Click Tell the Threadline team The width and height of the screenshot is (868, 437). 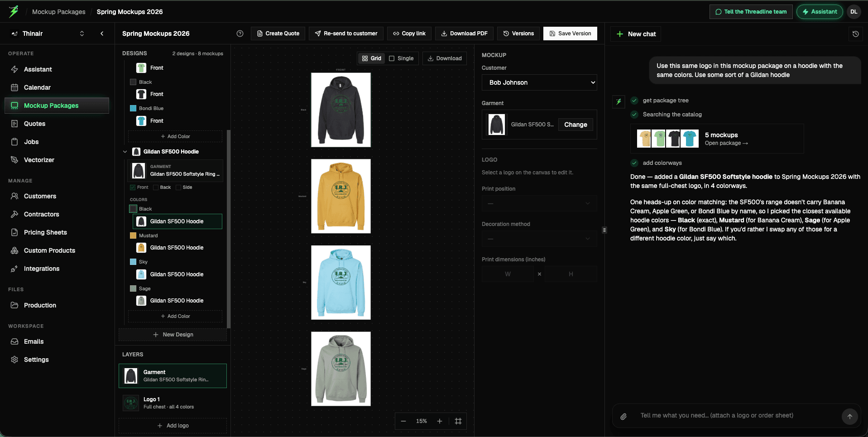[x=751, y=12]
